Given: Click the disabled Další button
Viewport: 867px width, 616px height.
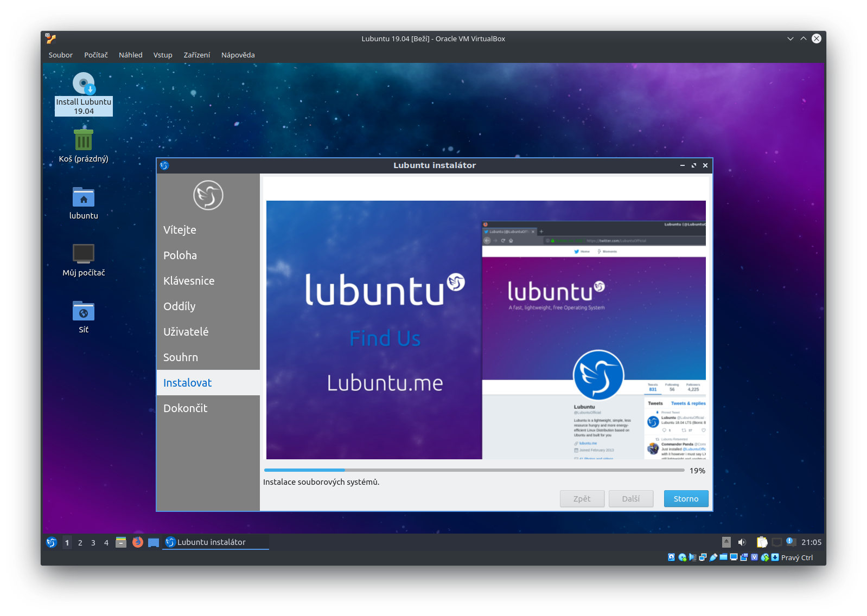Looking at the screenshot, I should coord(631,499).
